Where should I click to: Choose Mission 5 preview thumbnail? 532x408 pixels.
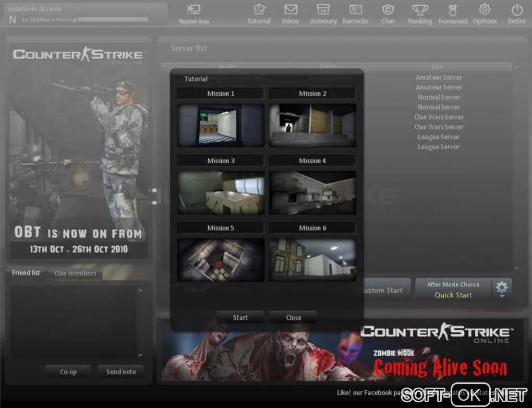pos(221,260)
